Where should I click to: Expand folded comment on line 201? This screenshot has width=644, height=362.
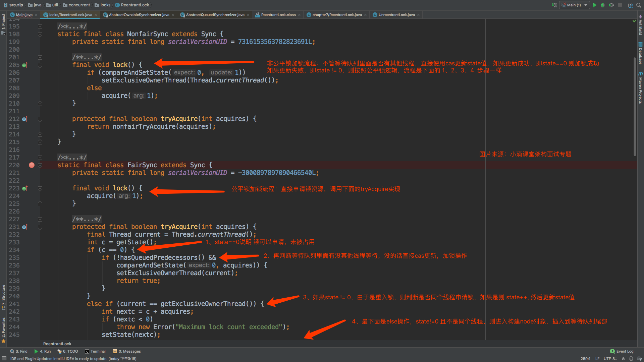pyautogui.click(x=40, y=57)
